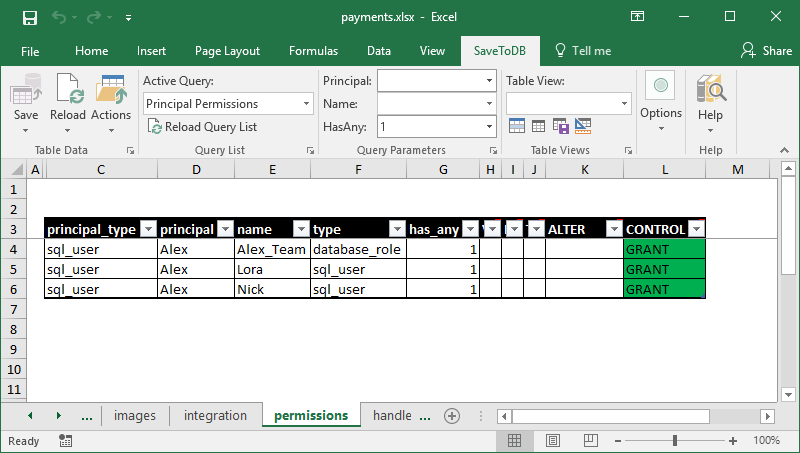Click the Reload data icon
Viewport: 800px width, 453px height.
[x=68, y=89]
